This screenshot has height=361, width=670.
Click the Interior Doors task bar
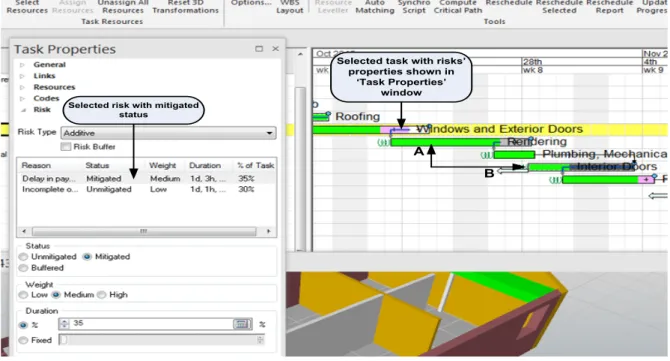[x=581, y=167]
